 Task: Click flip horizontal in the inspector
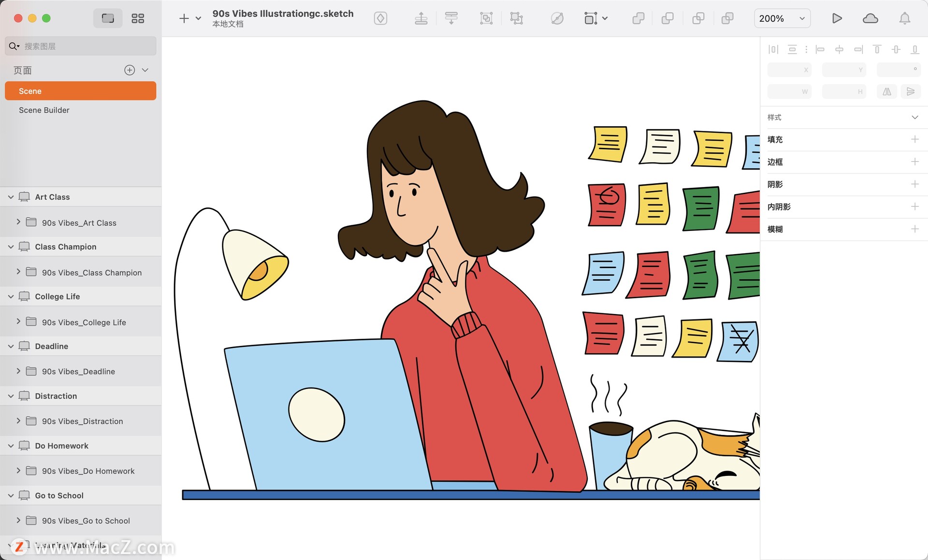(x=887, y=91)
